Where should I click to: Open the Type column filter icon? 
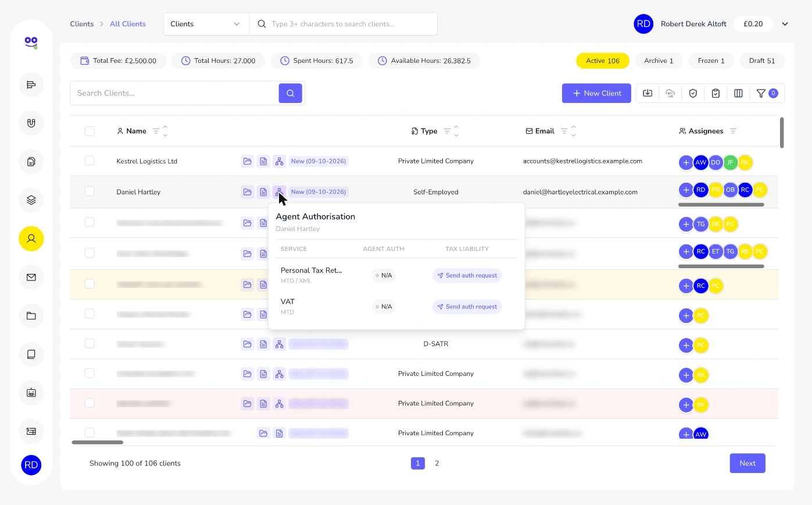tap(446, 131)
